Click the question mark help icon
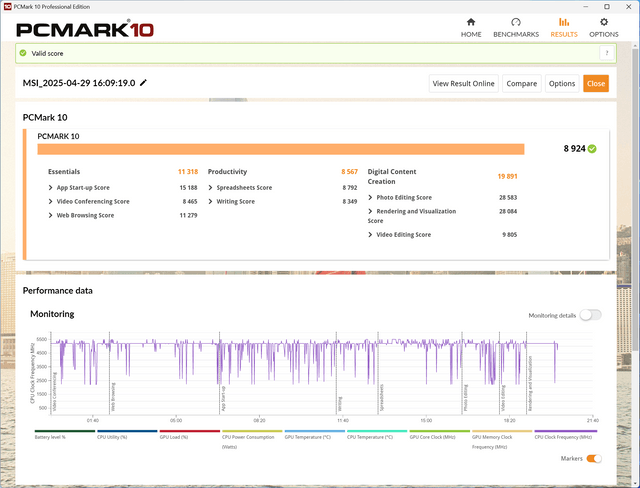The height and width of the screenshot is (488, 640). coord(607,53)
